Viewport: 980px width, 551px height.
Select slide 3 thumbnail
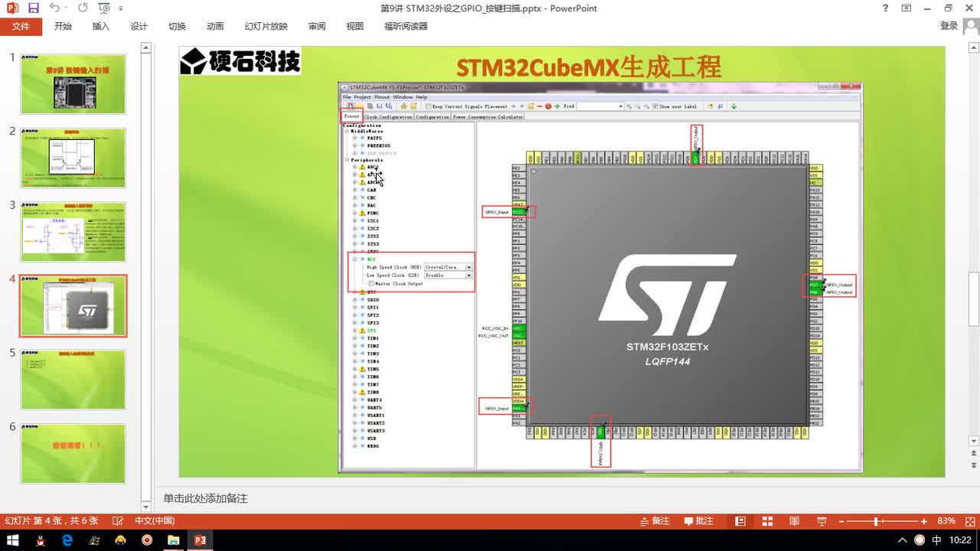pyautogui.click(x=73, y=232)
